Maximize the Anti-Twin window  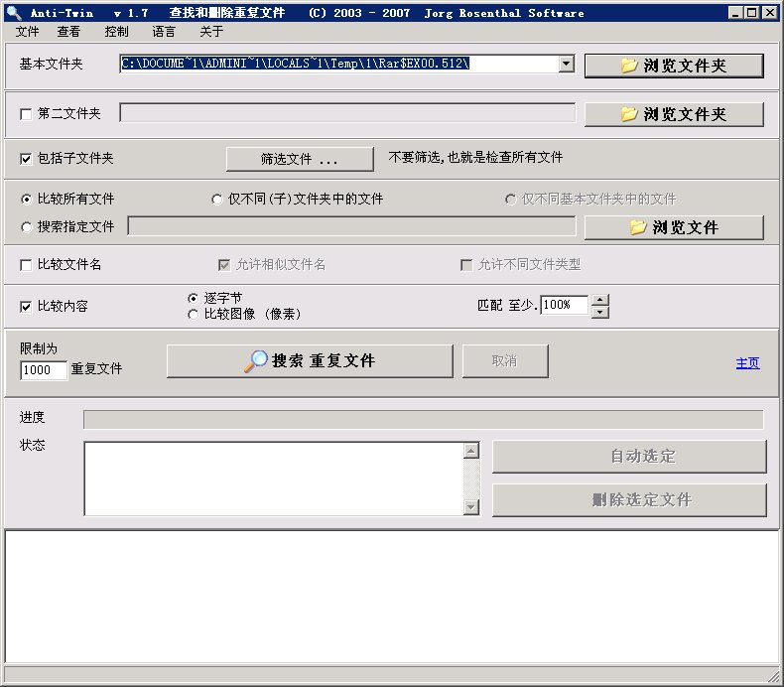(751, 13)
